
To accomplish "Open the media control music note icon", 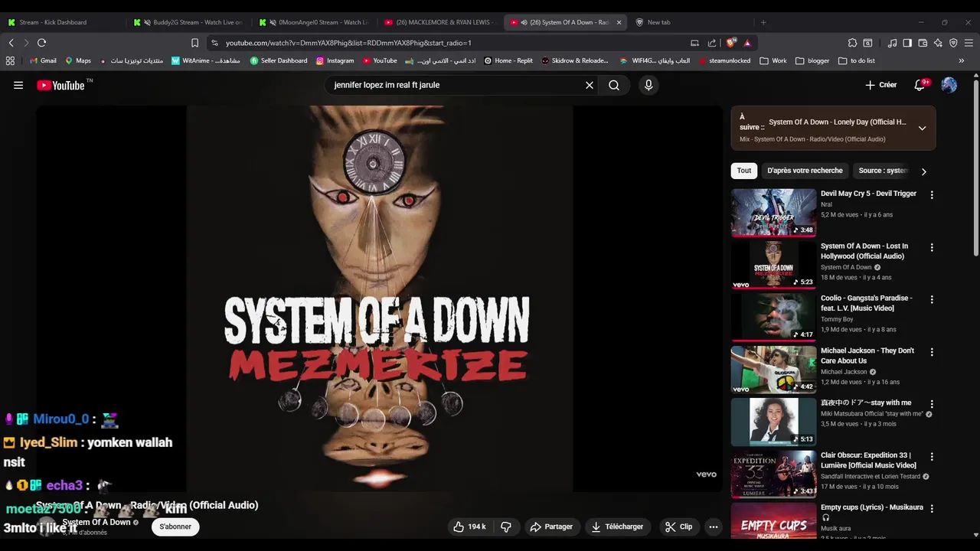I will click(x=892, y=43).
